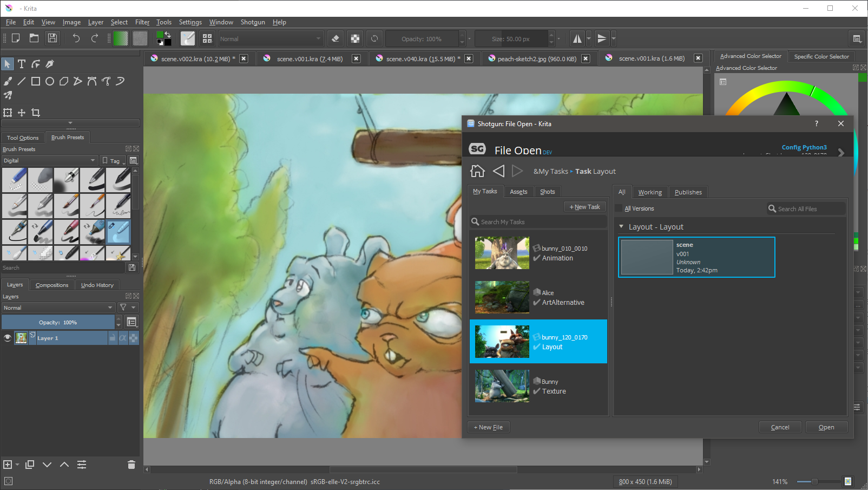
Task: Cancel the File Open dialog
Action: 780,427
